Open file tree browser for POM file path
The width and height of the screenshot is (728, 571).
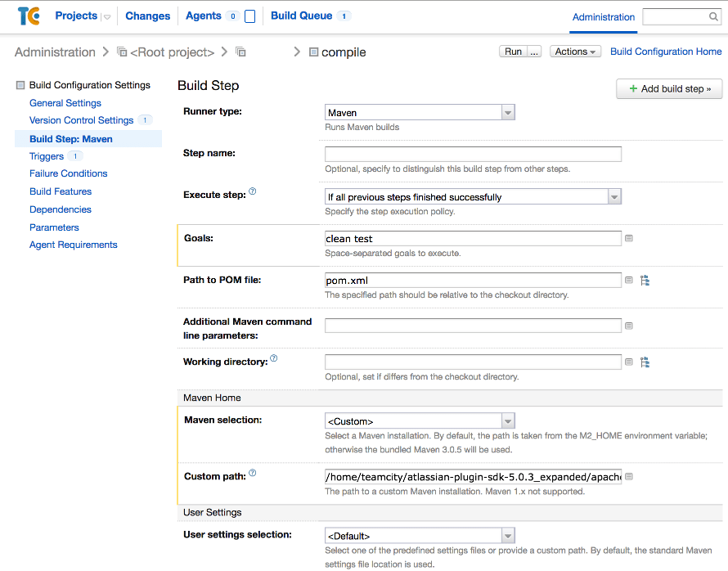[645, 281]
